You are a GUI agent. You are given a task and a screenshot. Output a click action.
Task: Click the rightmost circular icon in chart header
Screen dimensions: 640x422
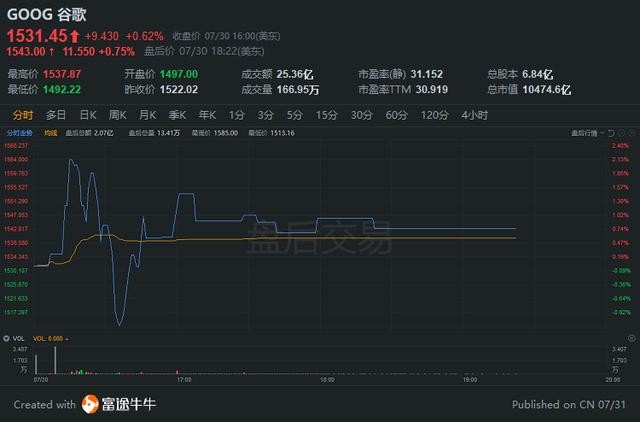(x=631, y=133)
